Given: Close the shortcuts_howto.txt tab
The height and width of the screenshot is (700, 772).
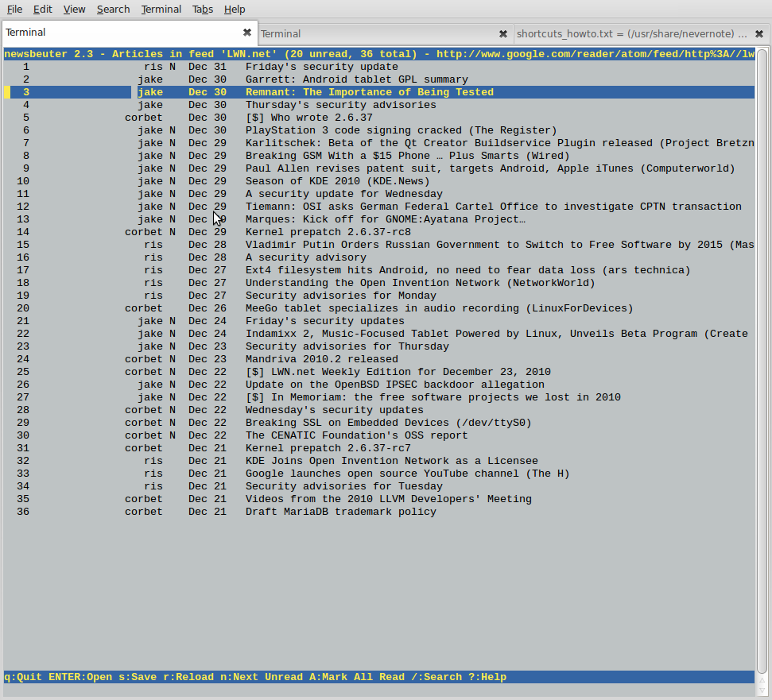Looking at the screenshot, I should pyautogui.click(x=759, y=34).
